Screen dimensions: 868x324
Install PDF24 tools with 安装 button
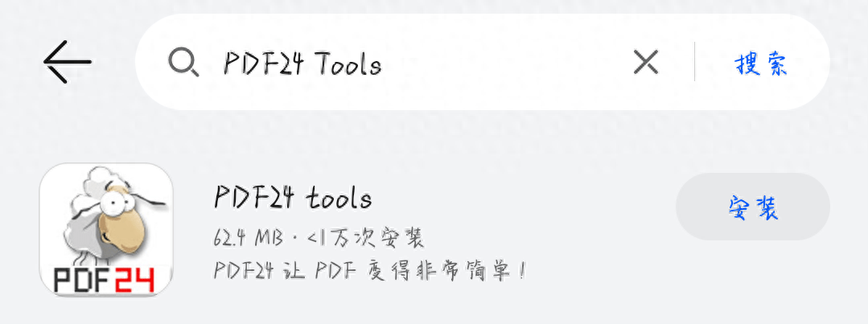pyautogui.click(x=753, y=207)
